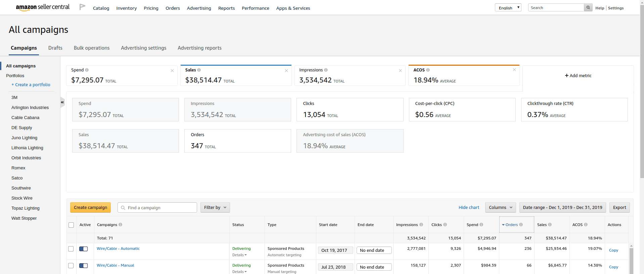
Task: Click the Export button
Action: (619, 208)
